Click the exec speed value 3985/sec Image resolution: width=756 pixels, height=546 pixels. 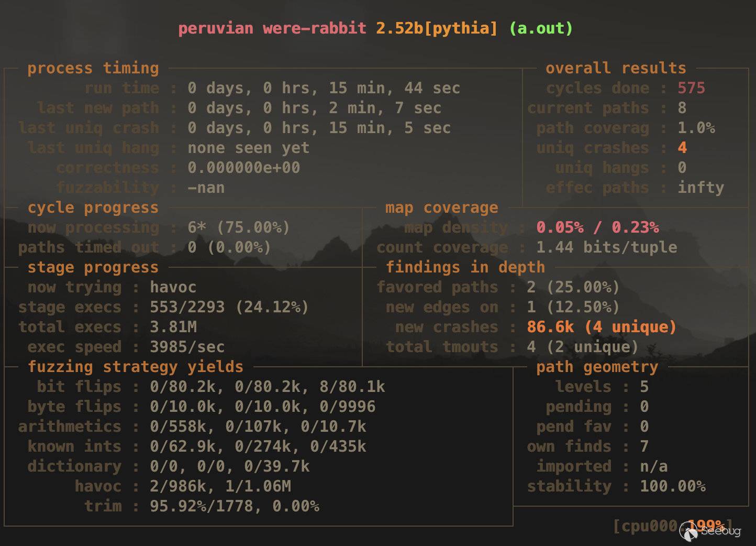[x=187, y=347]
